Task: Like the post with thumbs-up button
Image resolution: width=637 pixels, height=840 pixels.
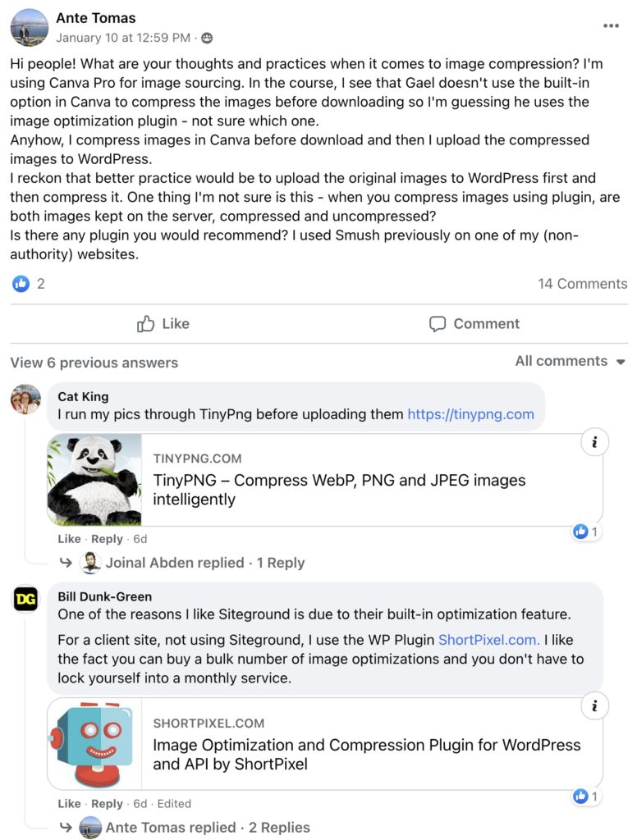Action: [163, 323]
